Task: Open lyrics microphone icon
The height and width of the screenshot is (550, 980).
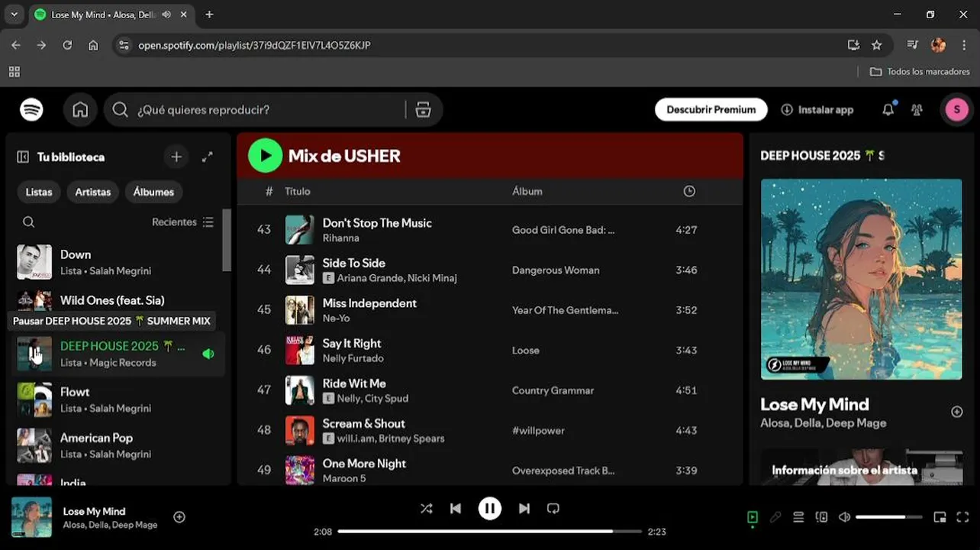Action: pos(775,517)
